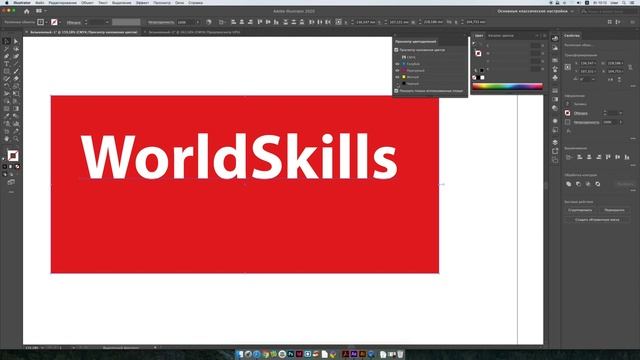The height and width of the screenshot is (360, 640).
Task: Open the Trash in the Dock
Action: (x=400, y=354)
